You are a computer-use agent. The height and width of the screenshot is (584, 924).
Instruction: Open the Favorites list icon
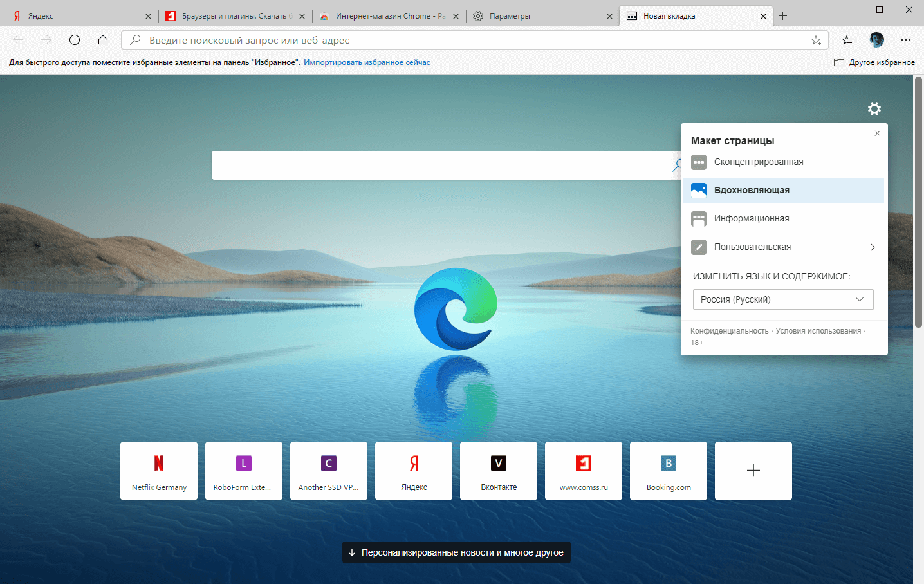click(847, 40)
